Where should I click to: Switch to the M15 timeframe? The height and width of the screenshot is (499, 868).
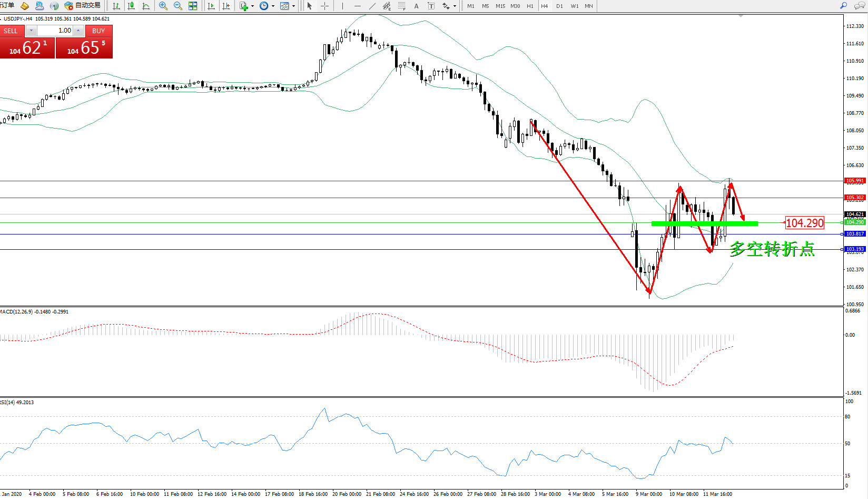[x=500, y=6]
